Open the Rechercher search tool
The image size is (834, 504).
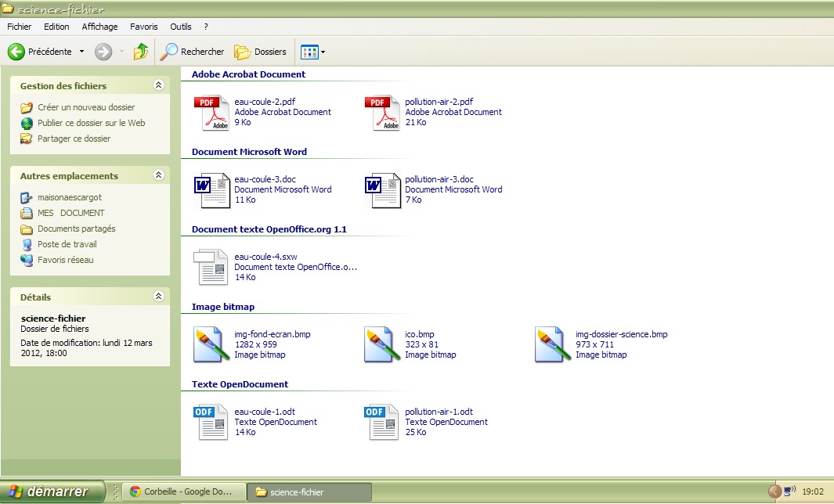point(193,52)
